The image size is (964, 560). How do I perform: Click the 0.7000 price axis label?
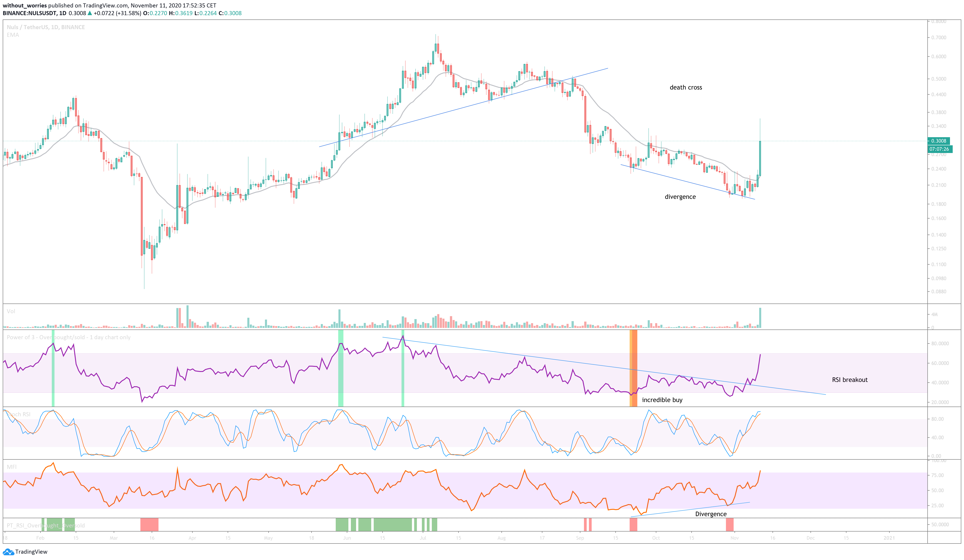tap(938, 38)
